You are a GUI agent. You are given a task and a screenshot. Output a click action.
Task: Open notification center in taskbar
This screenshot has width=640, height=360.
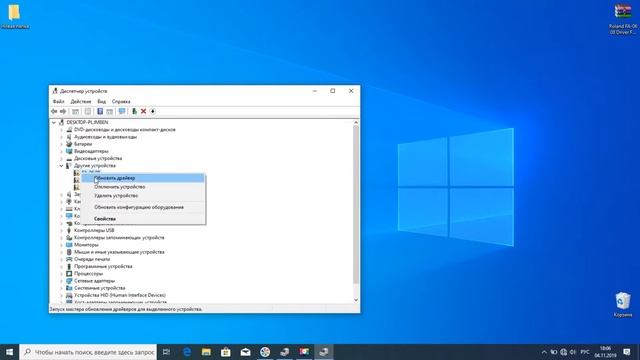pos(627,352)
